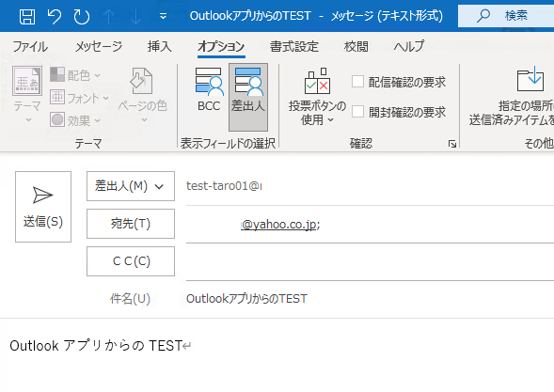Send the message with 送信(S)
The image size is (554, 392).
pos(43,207)
